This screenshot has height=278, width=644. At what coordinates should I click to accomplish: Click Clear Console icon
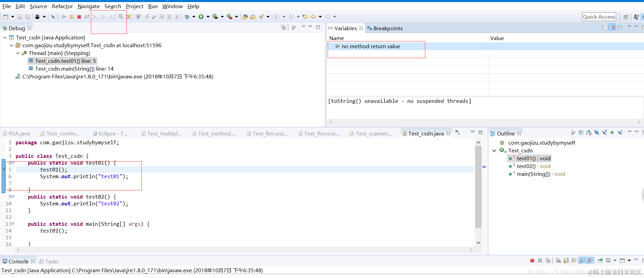[x=558, y=260]
